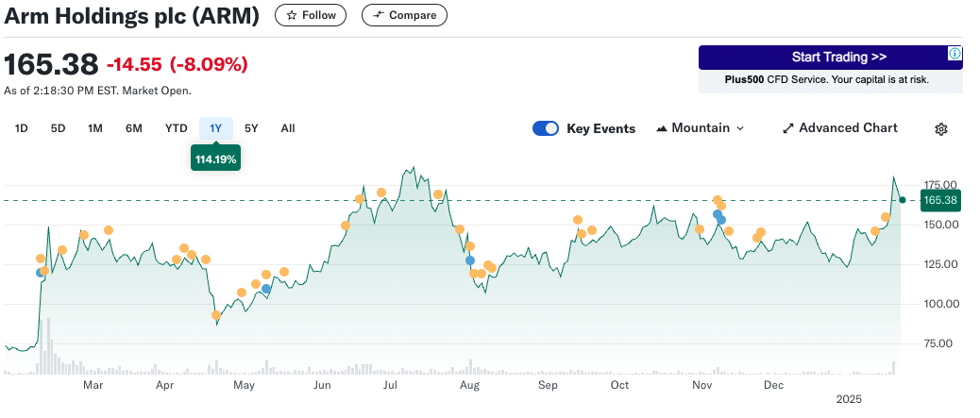Screen dimensions: 980x418
Task: Open the Advanced Chart view
Action: pos(840,128)
